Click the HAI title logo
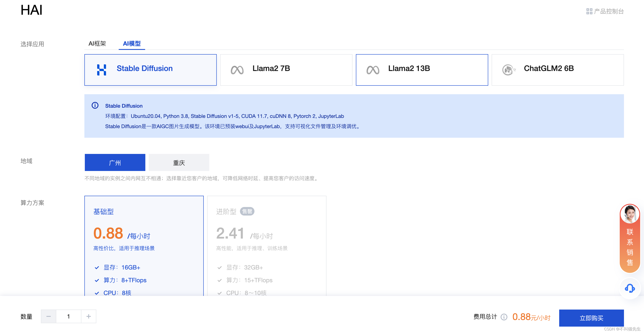The height and width of the screenshot is (333, 644). click(x=31, y=10)
